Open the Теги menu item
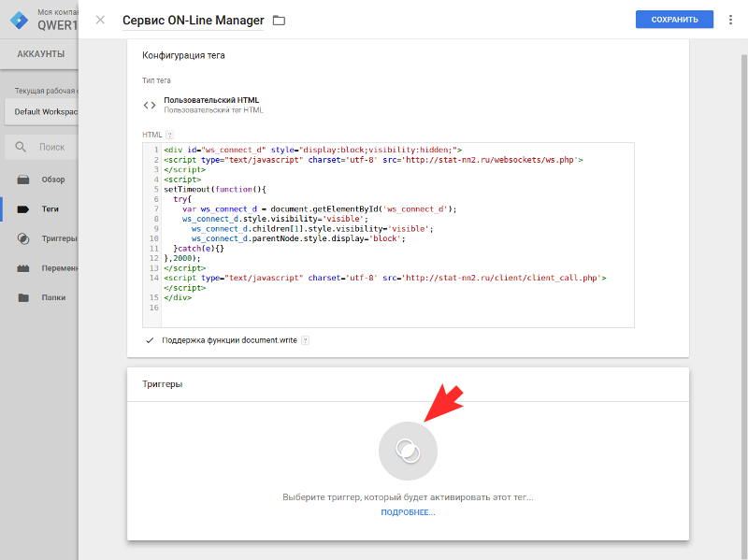This screenshot has height=560, width=748. [x=50, y=208]
